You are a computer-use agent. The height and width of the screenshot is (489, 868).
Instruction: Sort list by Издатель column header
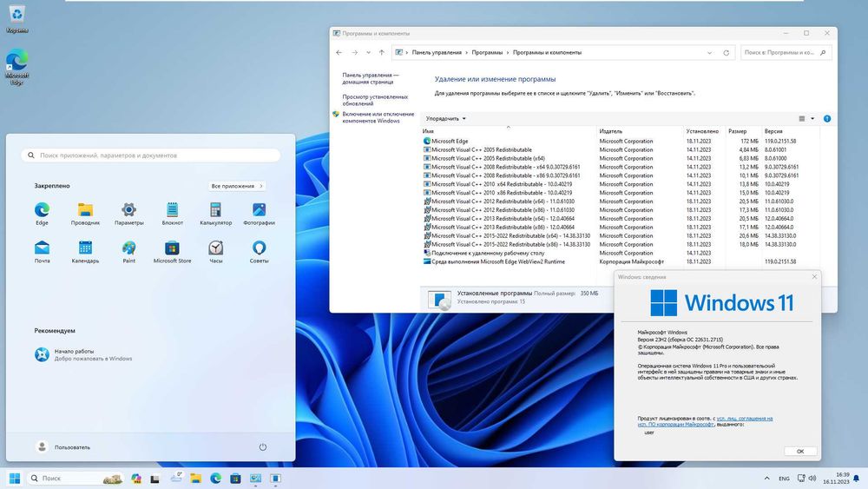pyautogui.click(x=640, y=131)
